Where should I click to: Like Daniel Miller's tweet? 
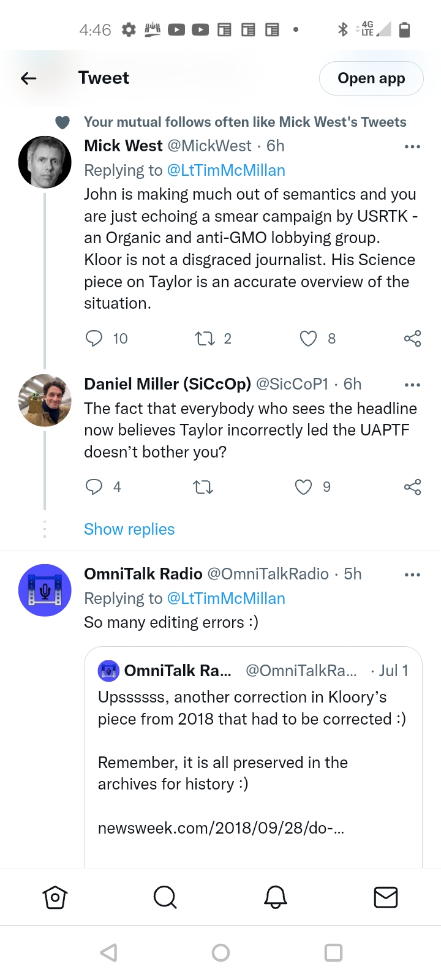(303, 487)
